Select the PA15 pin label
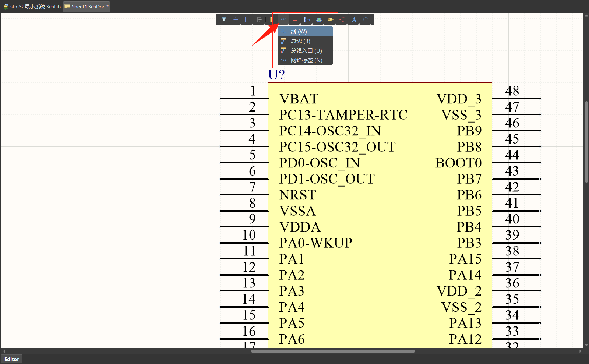The width and height of the screenshot is (589, 364). coord(465,259)
